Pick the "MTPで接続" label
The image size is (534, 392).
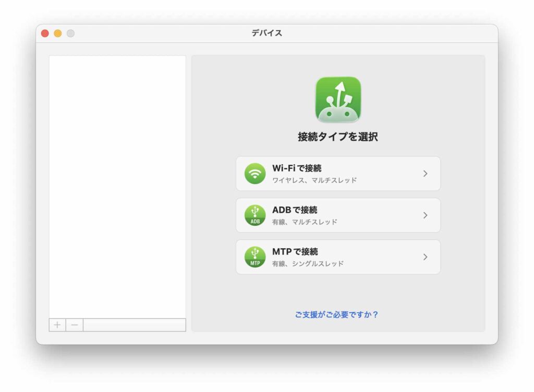tap(295, 252)
